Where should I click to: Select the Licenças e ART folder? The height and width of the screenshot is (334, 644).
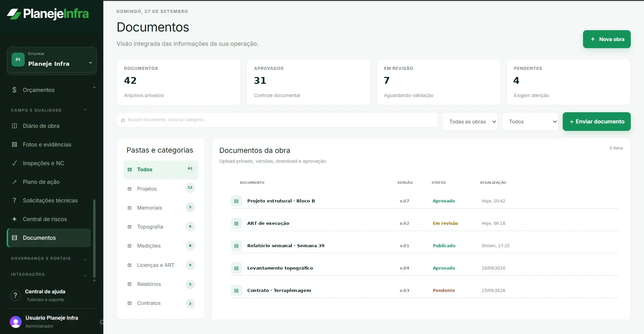161,265
